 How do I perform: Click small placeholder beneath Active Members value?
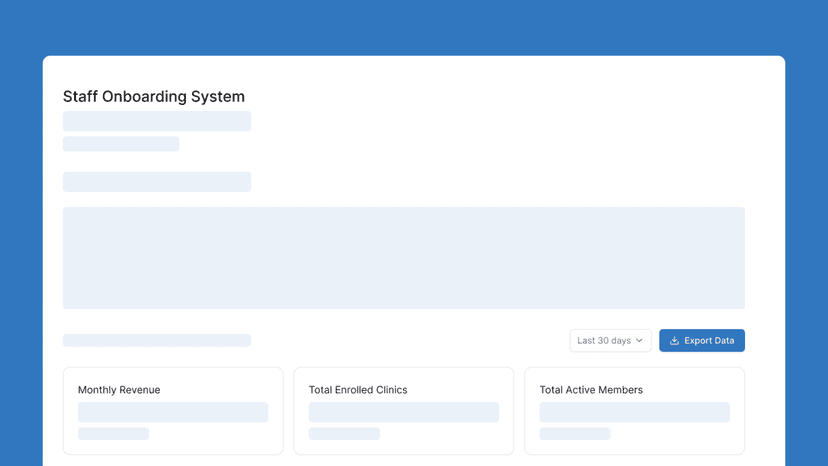click(575, 434)
